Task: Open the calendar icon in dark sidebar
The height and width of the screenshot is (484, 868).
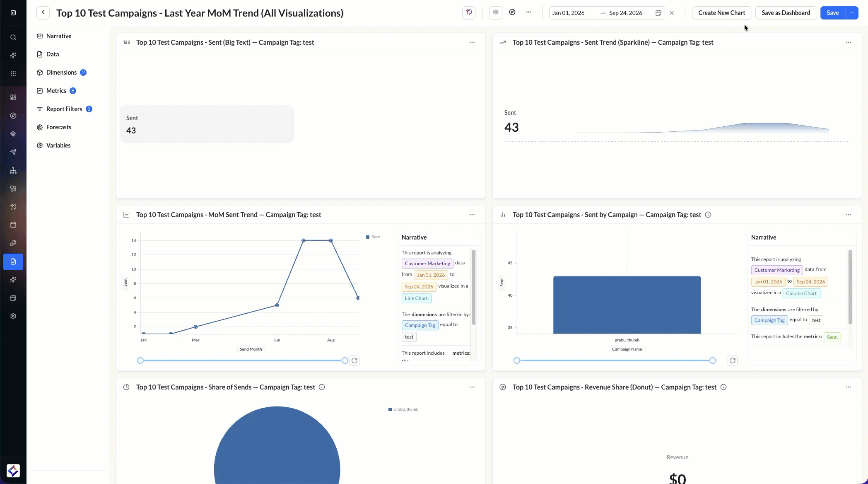Action: (x=13, y=298)
